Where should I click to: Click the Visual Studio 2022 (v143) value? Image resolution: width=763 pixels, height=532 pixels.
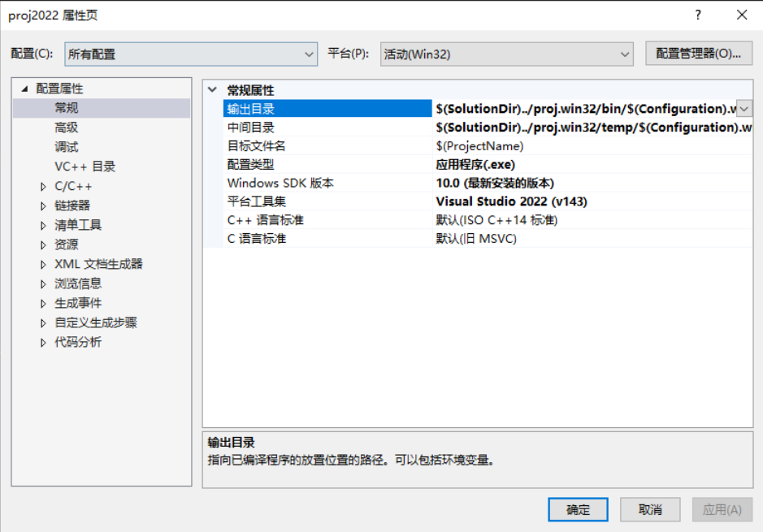tap(511, 201)
